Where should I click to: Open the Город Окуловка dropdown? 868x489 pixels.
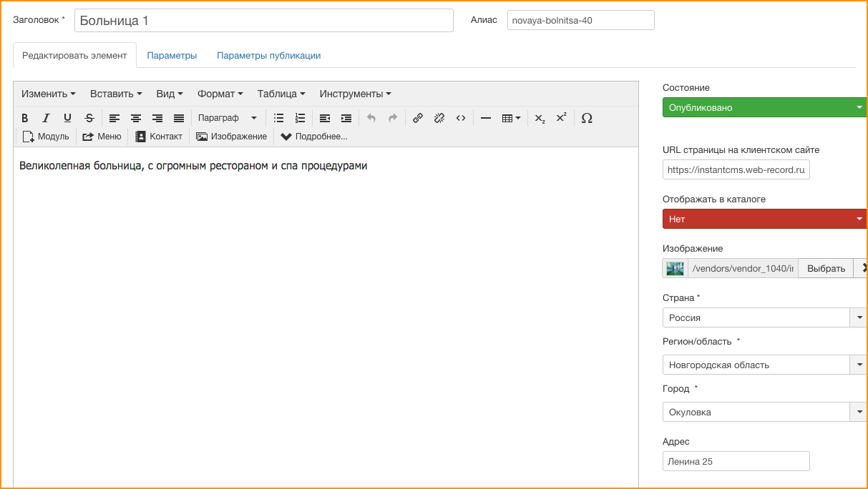[765, 412]
